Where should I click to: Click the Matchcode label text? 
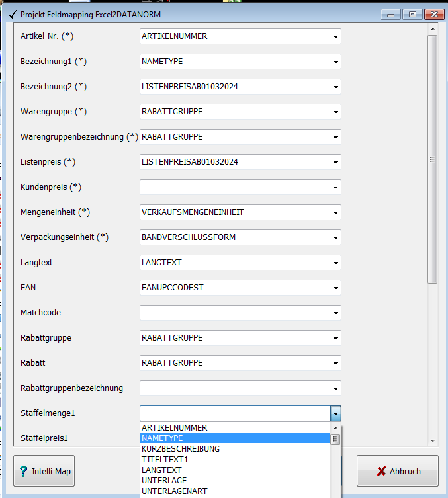[x=40, y=313]
